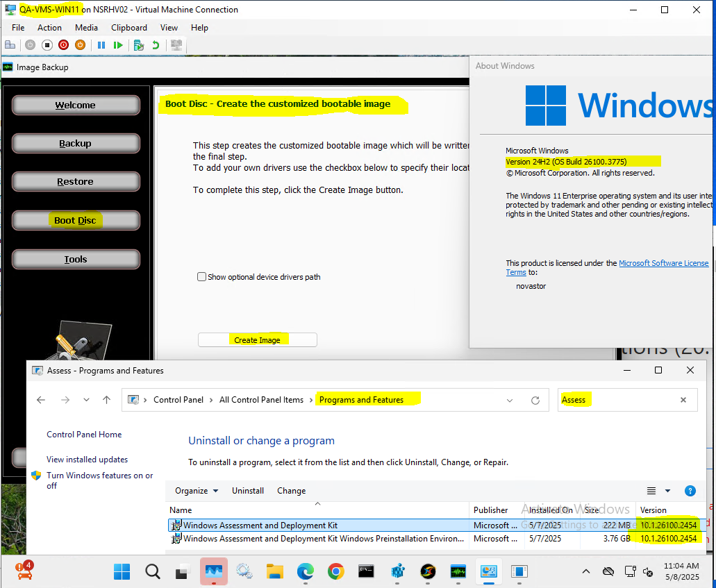
Task: Open the File menu of Virtual Machine Connection
Action: 18,27
